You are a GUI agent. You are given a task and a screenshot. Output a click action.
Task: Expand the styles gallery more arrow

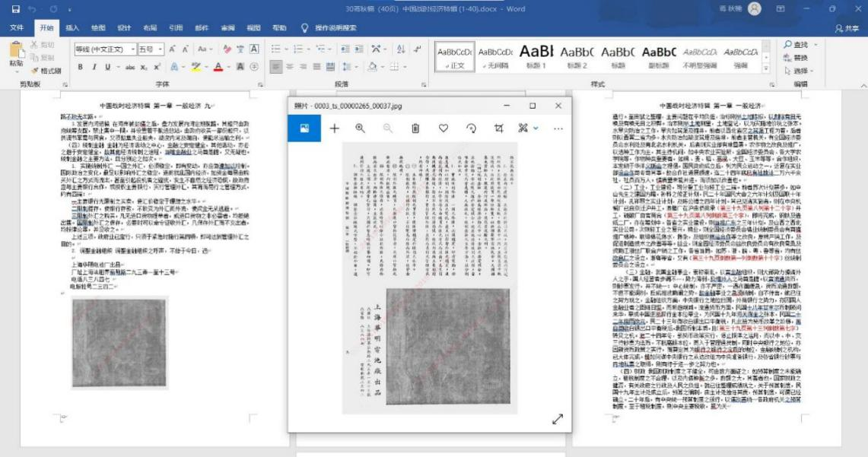[766, 68]
